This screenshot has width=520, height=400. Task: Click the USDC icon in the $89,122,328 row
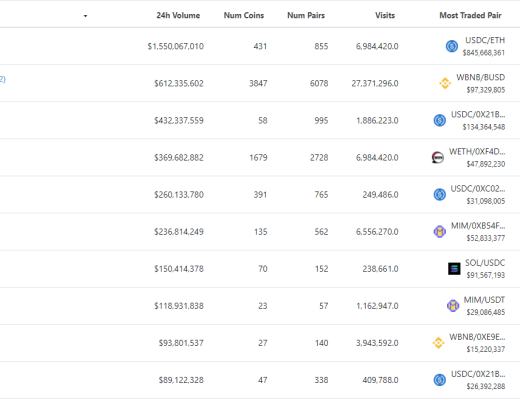click(440, 380)
